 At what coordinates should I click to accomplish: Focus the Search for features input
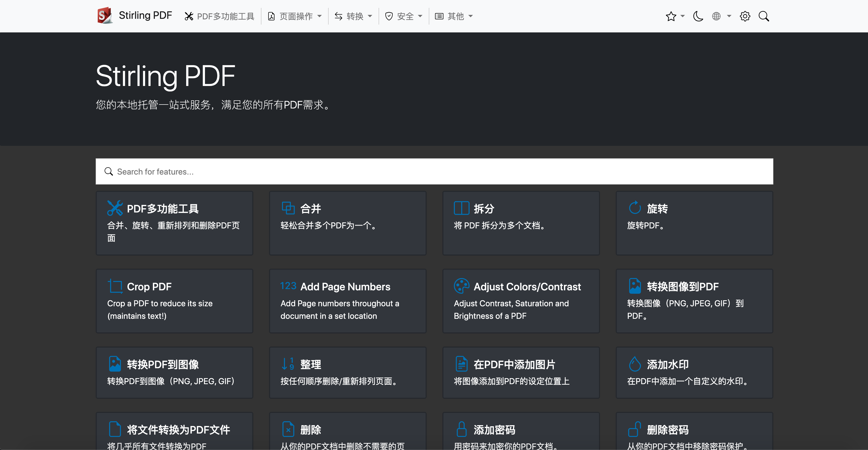coord(434,171)
